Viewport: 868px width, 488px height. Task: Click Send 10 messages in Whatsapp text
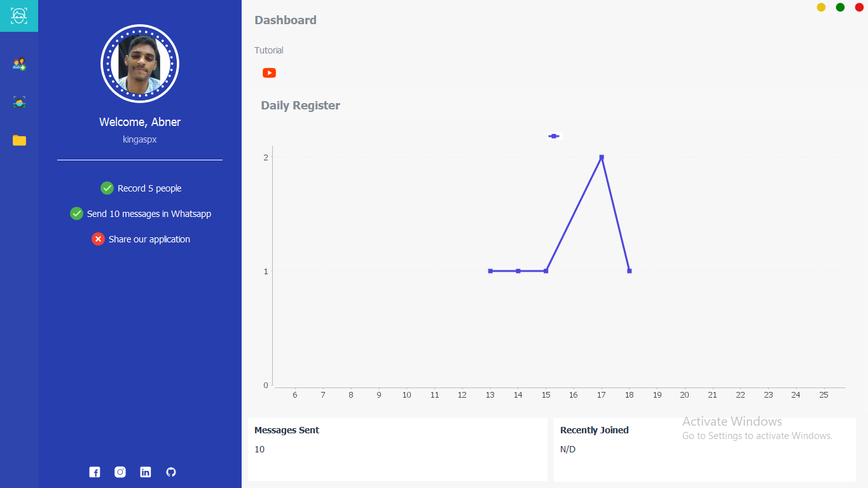point(149,214)
